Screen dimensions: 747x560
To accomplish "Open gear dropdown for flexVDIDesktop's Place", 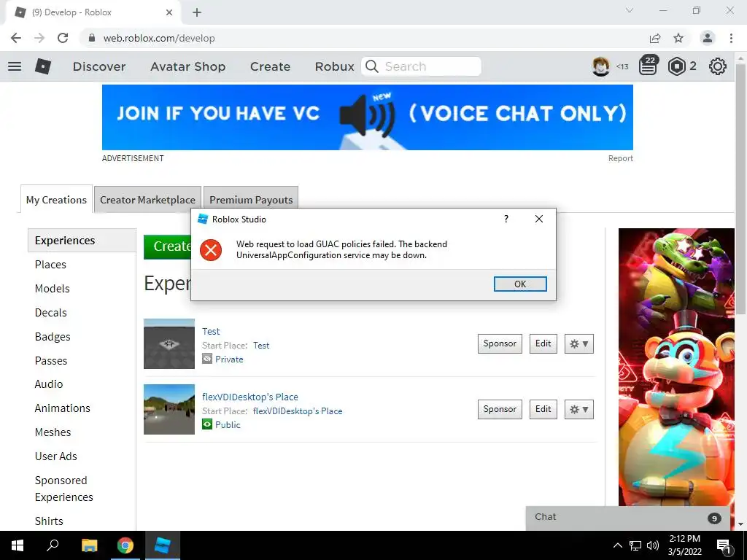I will pyautogui.click(x=578, y=410).
